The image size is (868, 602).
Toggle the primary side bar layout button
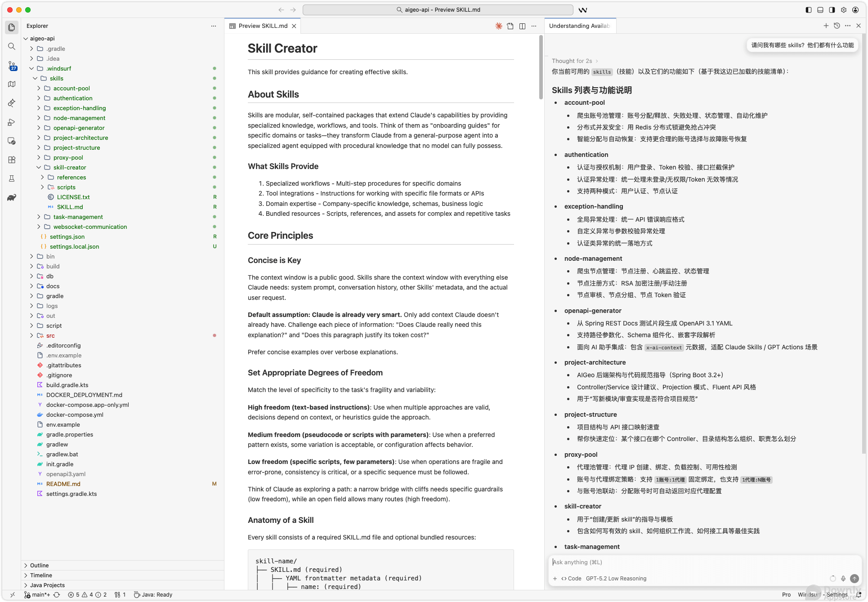pyautogui.click(x=809, y=9)
